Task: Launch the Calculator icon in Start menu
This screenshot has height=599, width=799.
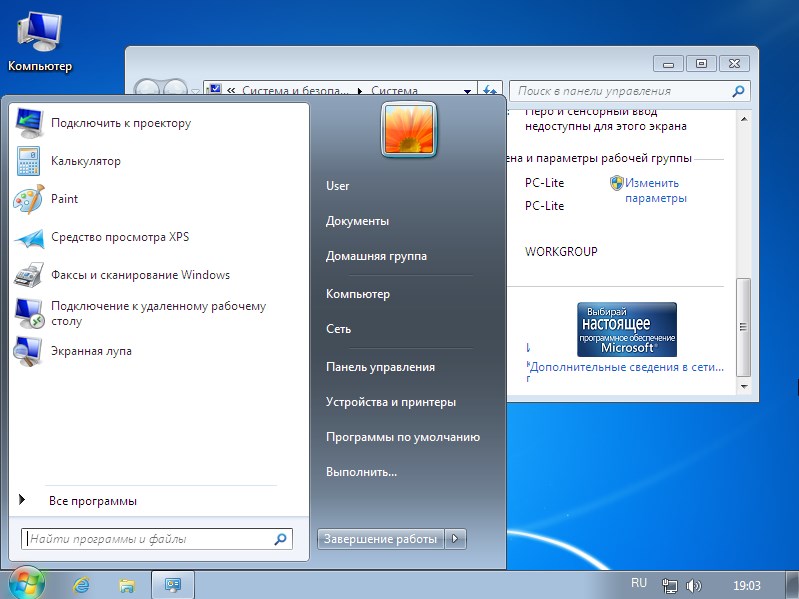Action: click(29, 161)
